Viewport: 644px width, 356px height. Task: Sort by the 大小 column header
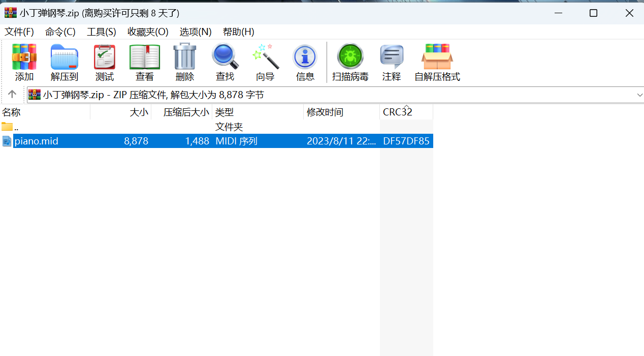click(121, 112)
